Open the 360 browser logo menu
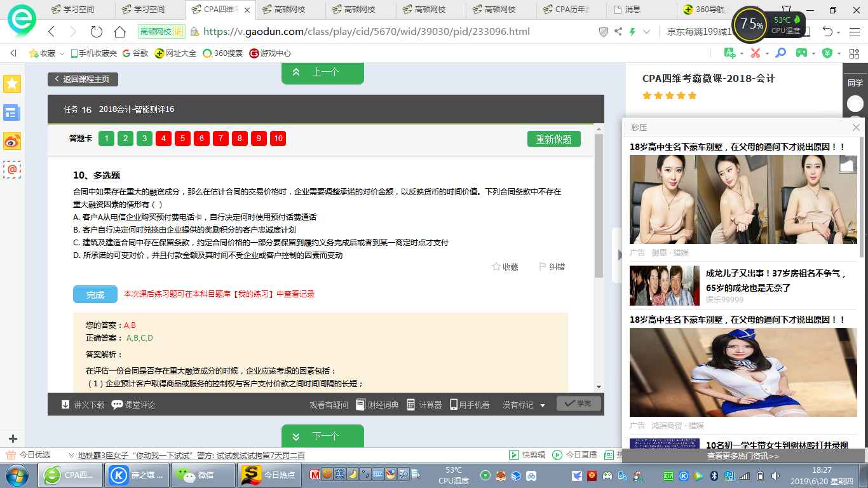This screenshot has width=868, height=488. (22, 22)
